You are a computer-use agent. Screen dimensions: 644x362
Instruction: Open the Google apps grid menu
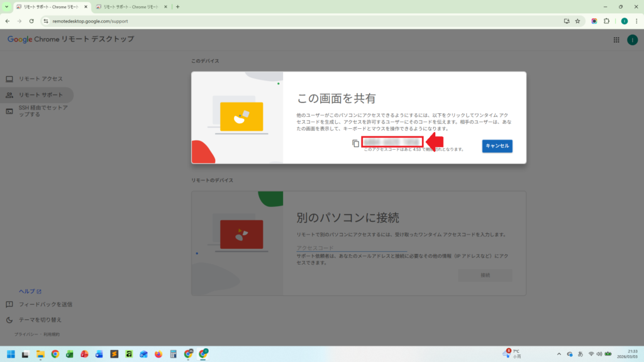(616, 40)
